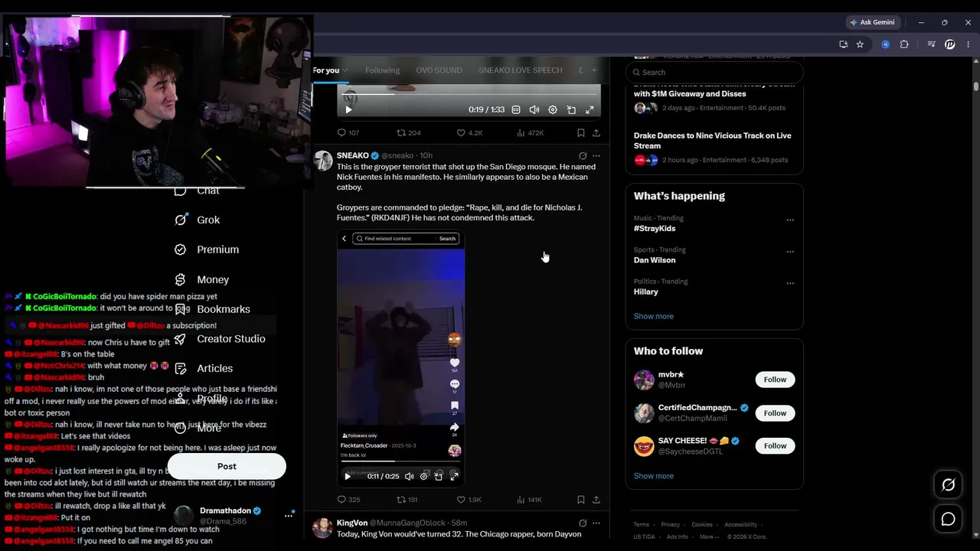The width and height of the screenshot is (980, 551).
Task: Switch to the SNEAKO LOVE SPEECH tab
Action: point(521,70)
